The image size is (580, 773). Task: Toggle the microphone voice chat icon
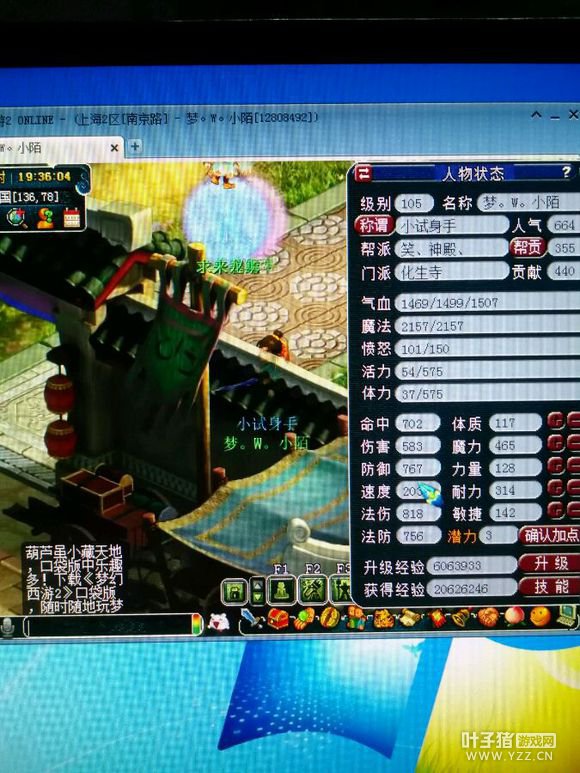pyautogui.click(x=8, y=627)
